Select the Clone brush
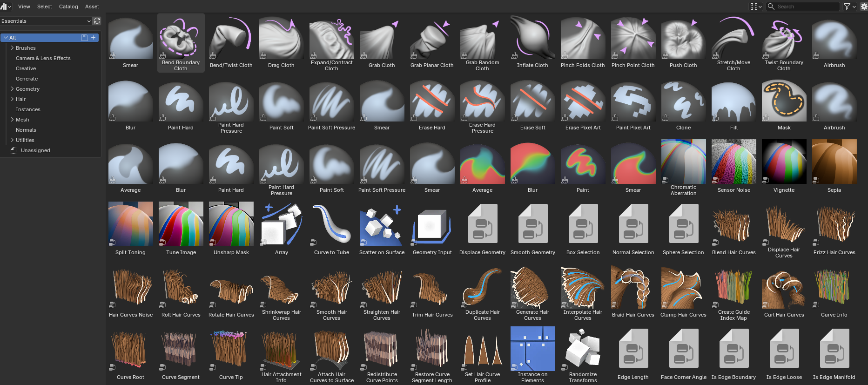 [684, 105]
